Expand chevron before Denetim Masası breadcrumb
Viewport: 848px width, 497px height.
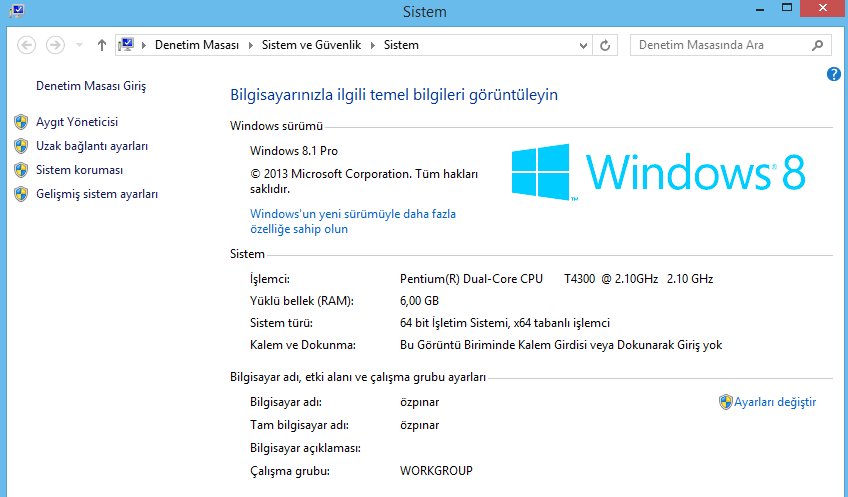coord(144,45)
